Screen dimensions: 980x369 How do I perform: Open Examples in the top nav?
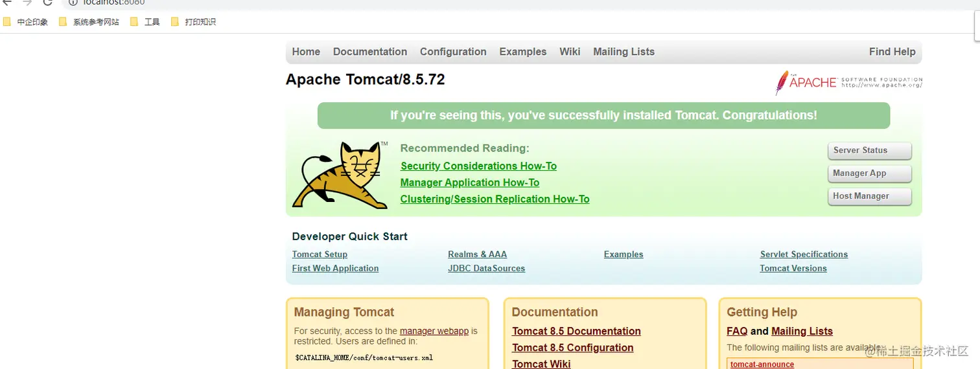click(523, 52)
